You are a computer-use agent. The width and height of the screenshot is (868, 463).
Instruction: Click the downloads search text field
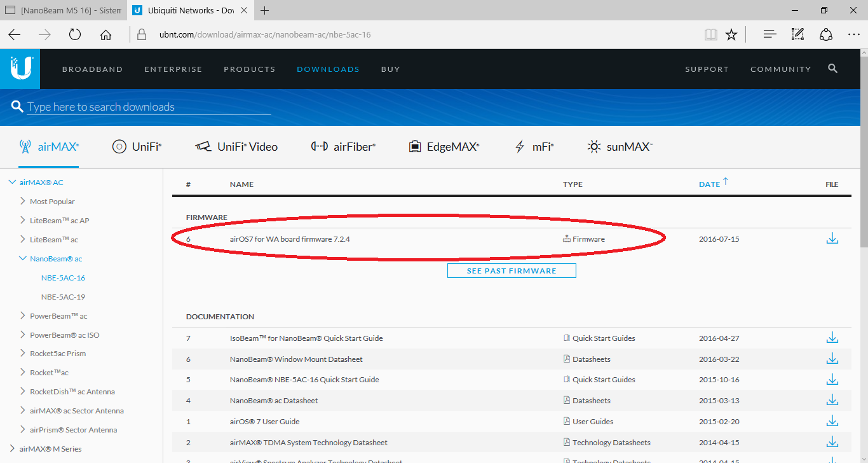149,107
